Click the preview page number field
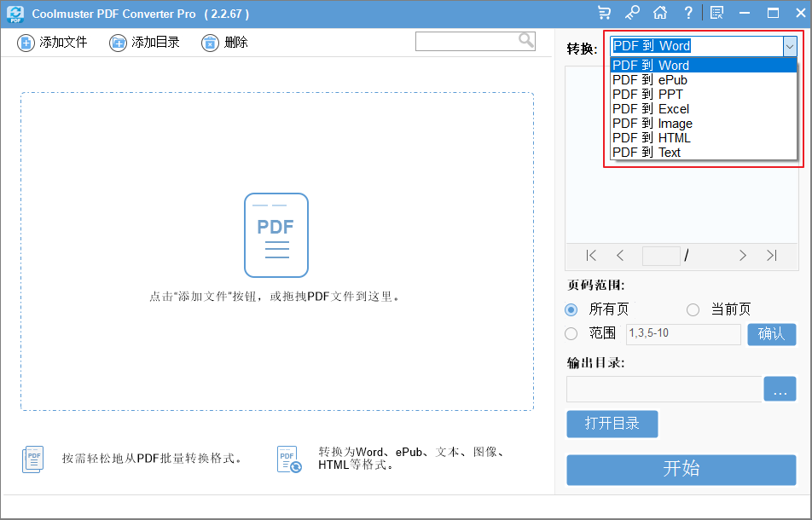 [x=661, y=256]
